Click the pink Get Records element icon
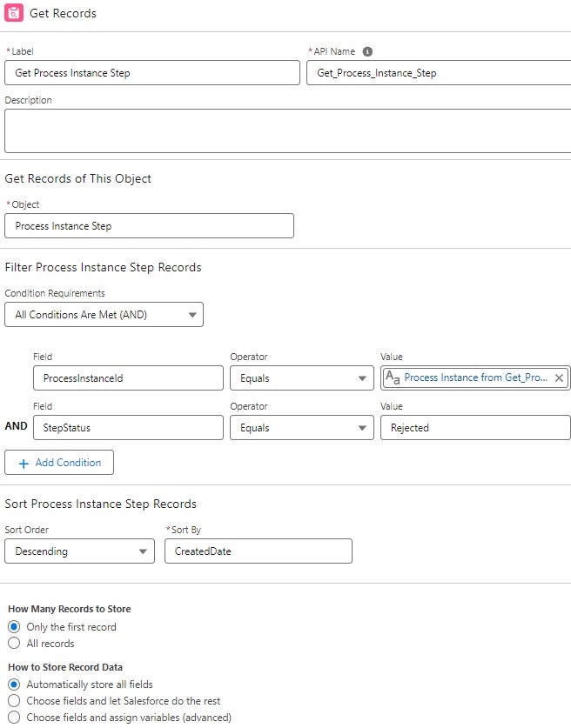 [13, 12]
